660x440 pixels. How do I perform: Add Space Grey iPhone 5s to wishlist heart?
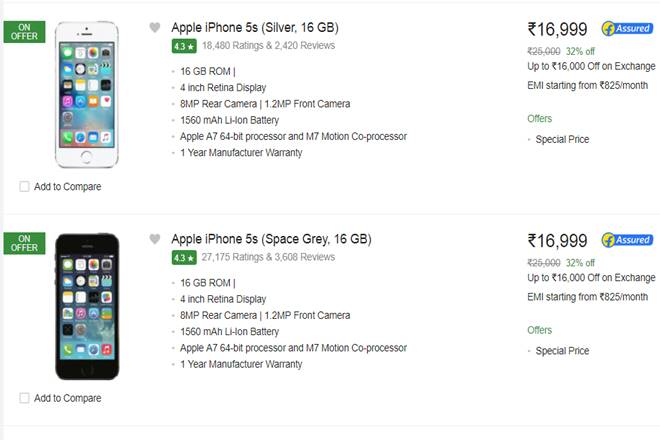pos(154,239)
